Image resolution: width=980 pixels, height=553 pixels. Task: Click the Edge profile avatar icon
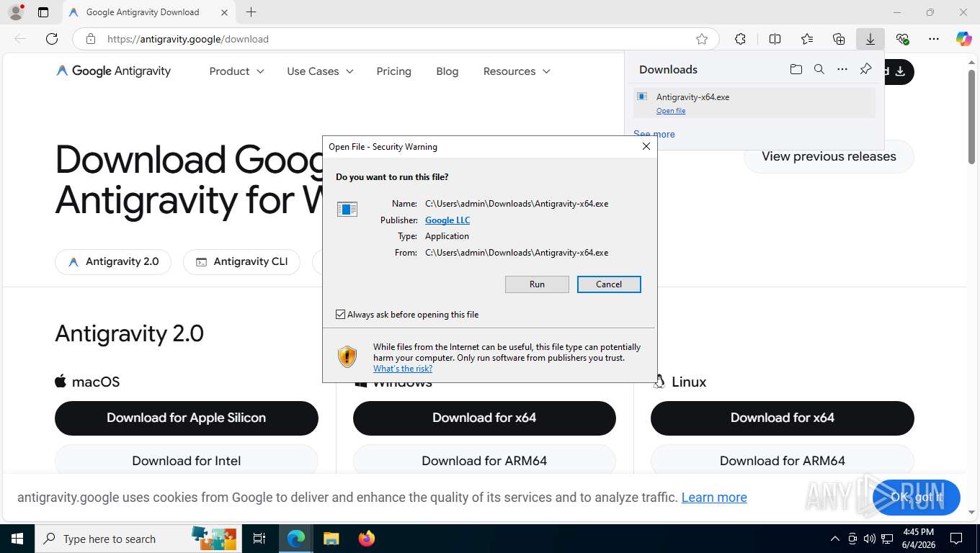point(16,12)
